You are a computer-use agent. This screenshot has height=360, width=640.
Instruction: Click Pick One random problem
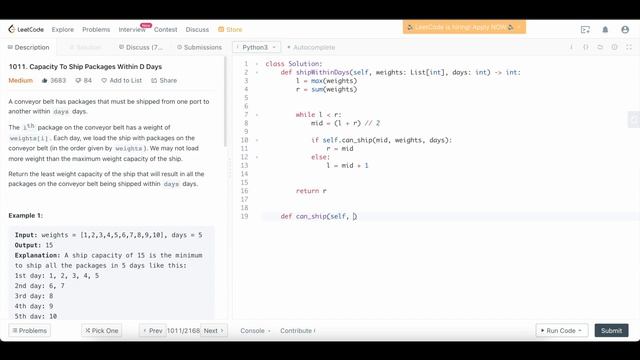pos(102,331)
